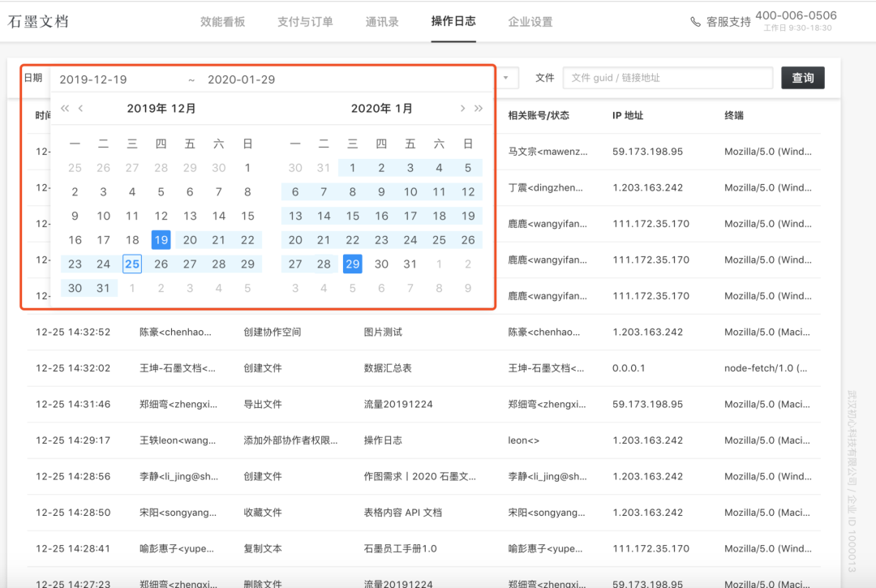Click the end date field 2020-01-29
Screen dimensions: 876x588
[241, 79]
